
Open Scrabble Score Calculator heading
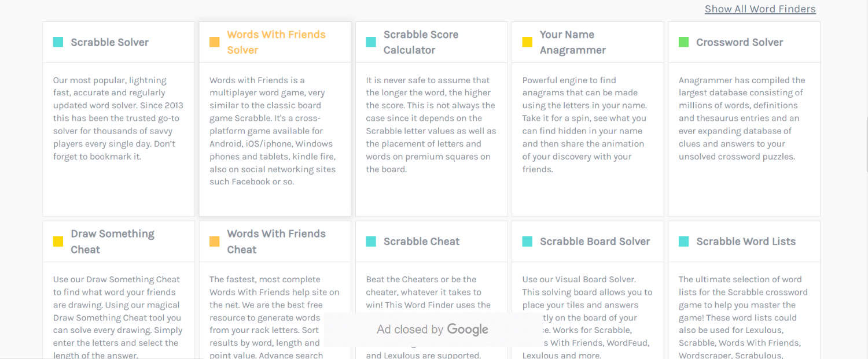pos(421,42)
